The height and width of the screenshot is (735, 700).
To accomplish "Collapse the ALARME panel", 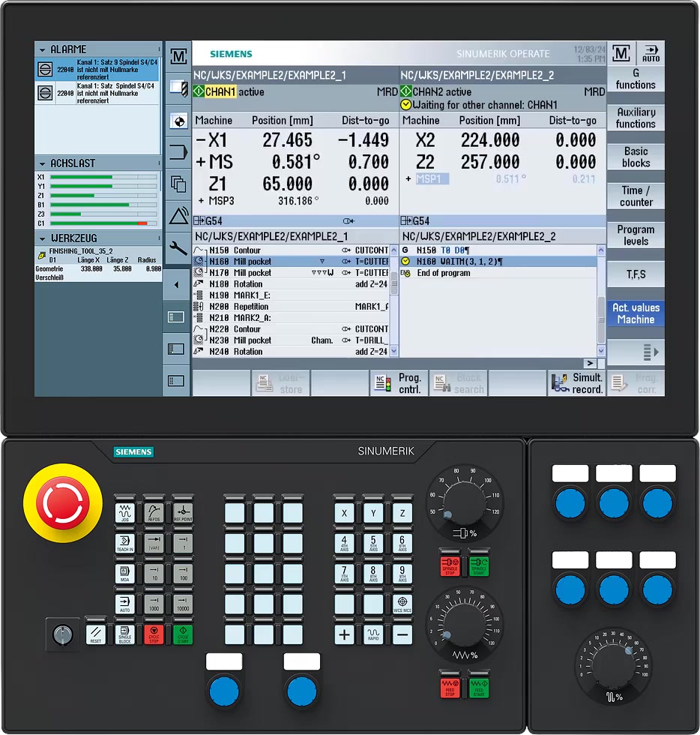I will pyautogui.click(x=43, y=49).
